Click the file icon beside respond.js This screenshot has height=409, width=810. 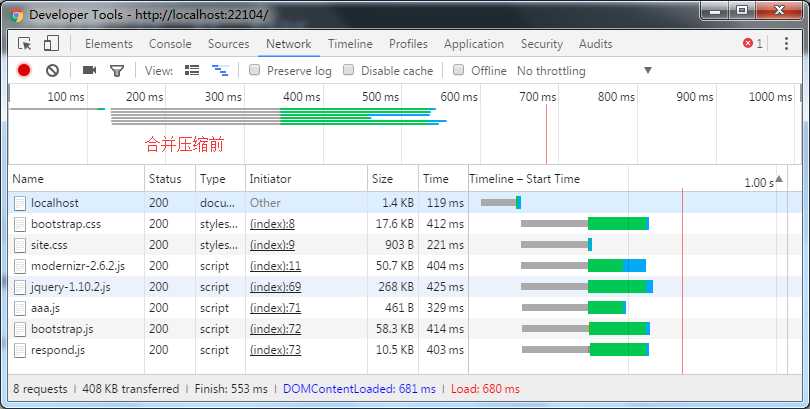20,350
